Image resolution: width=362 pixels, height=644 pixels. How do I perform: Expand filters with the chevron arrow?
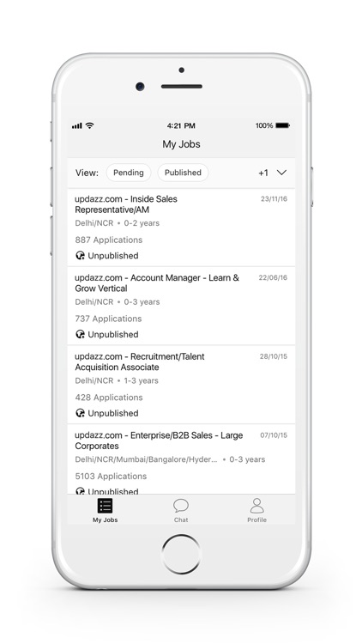pyautogui.click(x=281, y=173)
